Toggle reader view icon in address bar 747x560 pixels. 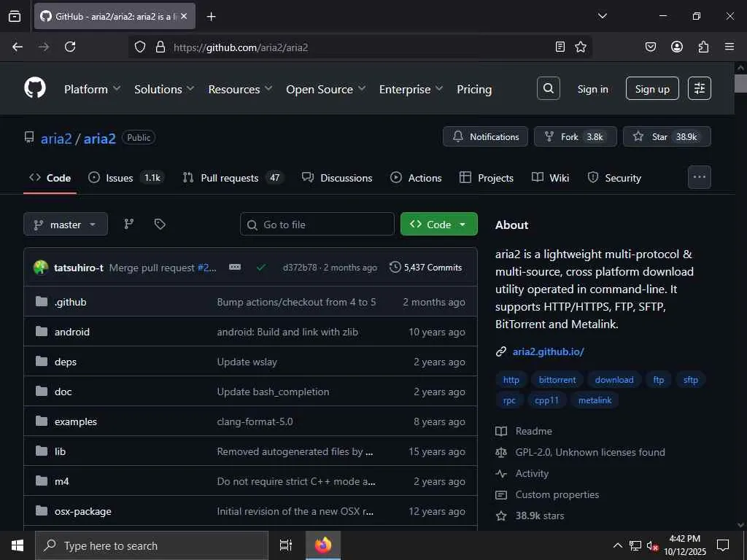560,47
